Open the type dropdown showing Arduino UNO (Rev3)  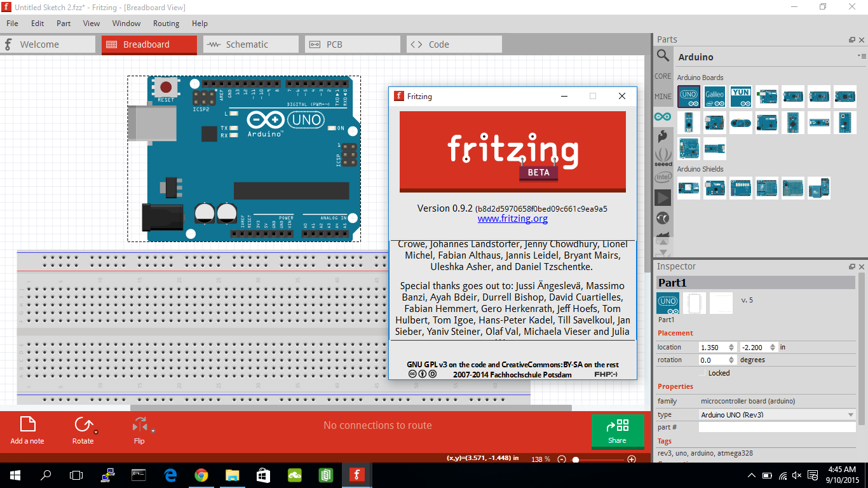pos(777,414)
